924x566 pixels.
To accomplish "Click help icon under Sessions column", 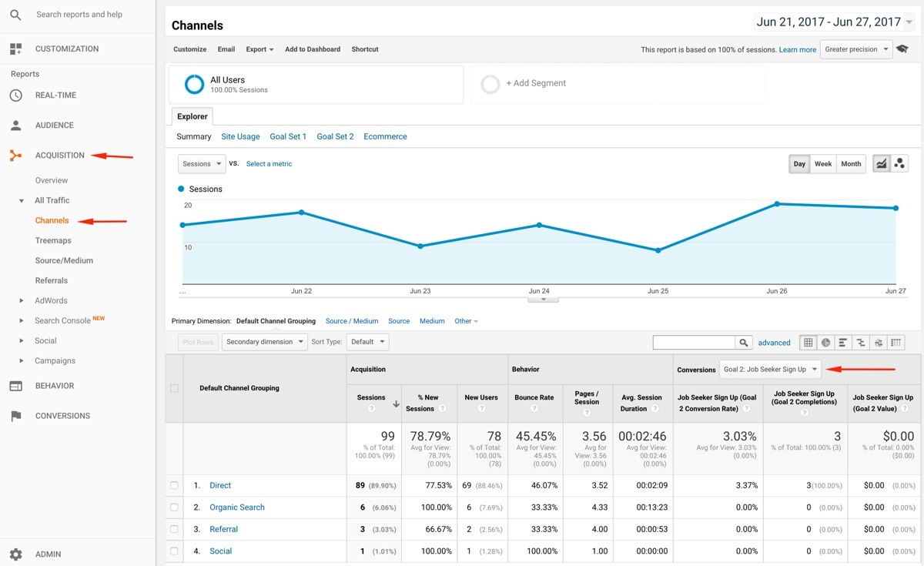I will click(371, 409).
